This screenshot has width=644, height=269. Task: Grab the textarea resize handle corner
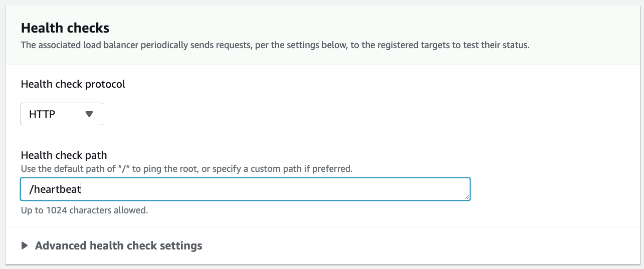(468, 198)
